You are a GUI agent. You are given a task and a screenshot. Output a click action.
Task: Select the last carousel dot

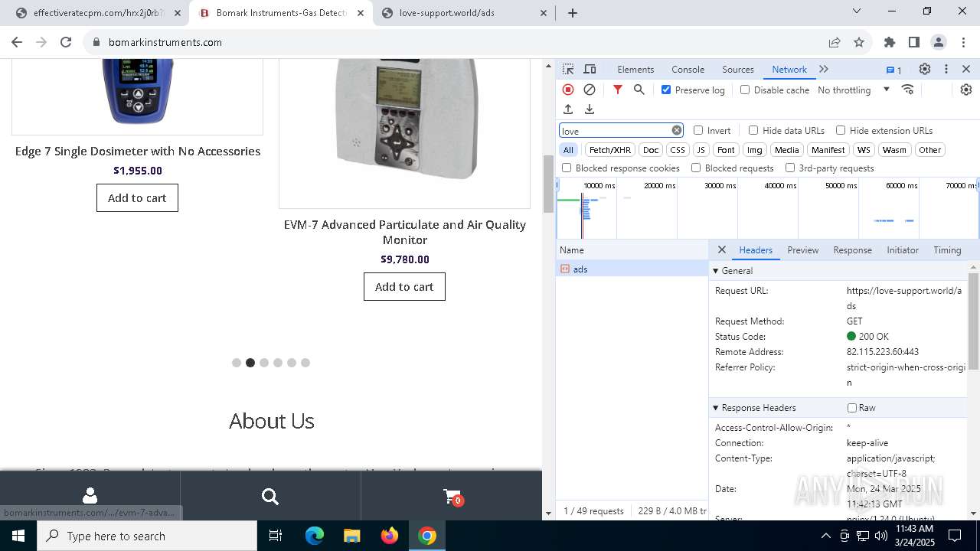(305, 363)
